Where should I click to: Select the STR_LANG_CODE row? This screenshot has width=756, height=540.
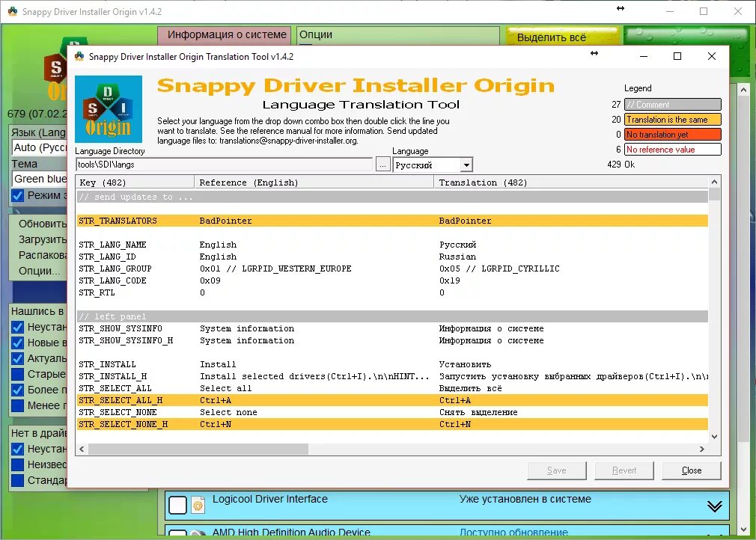pyautogui.click(x=392, y=280)
